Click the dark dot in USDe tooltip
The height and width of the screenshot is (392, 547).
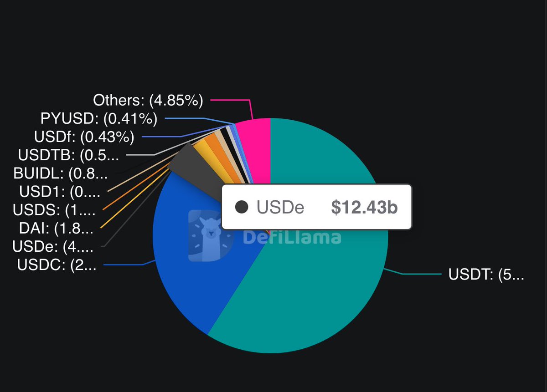click(242, 208)
